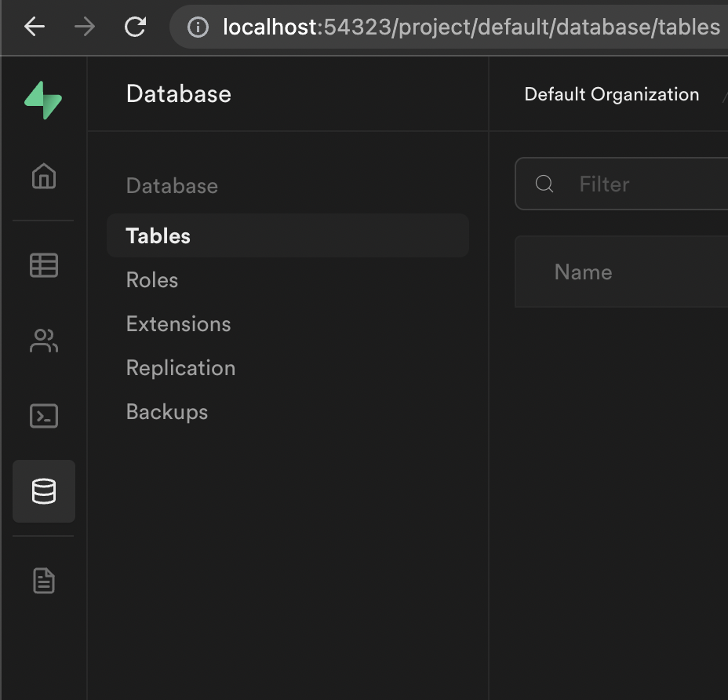
Task: Click the Supabase logo
Action: click(43, 98)
